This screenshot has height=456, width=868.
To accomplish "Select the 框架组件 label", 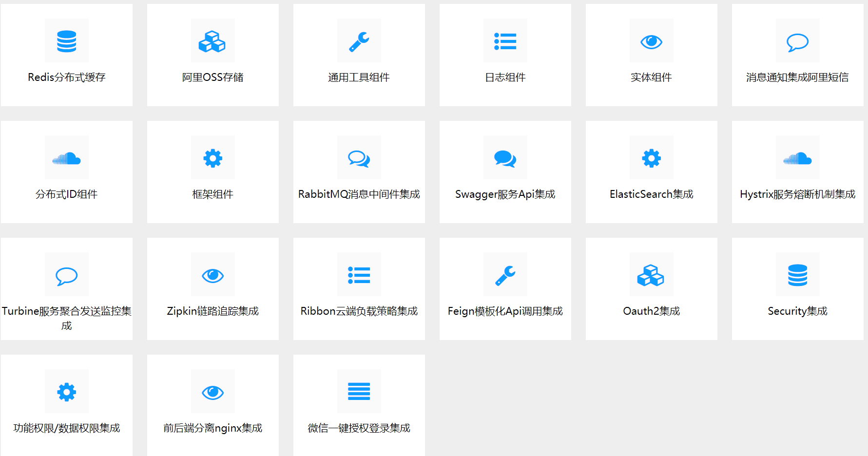I will [x=213, y=194].
